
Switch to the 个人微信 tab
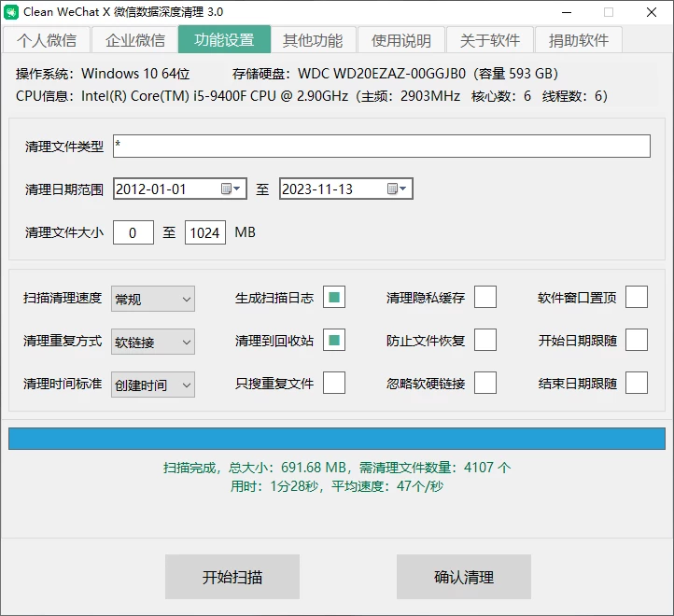click(47, 40)
